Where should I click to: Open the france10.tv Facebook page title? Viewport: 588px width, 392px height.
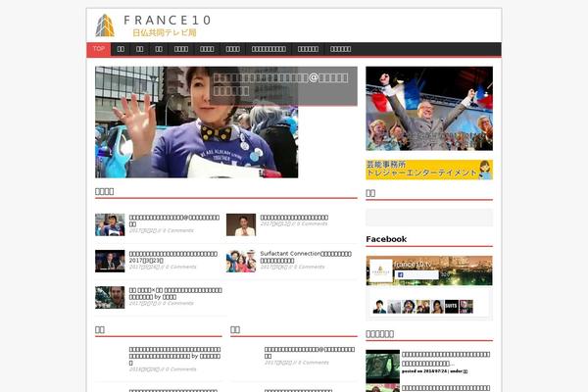point(413,265)
